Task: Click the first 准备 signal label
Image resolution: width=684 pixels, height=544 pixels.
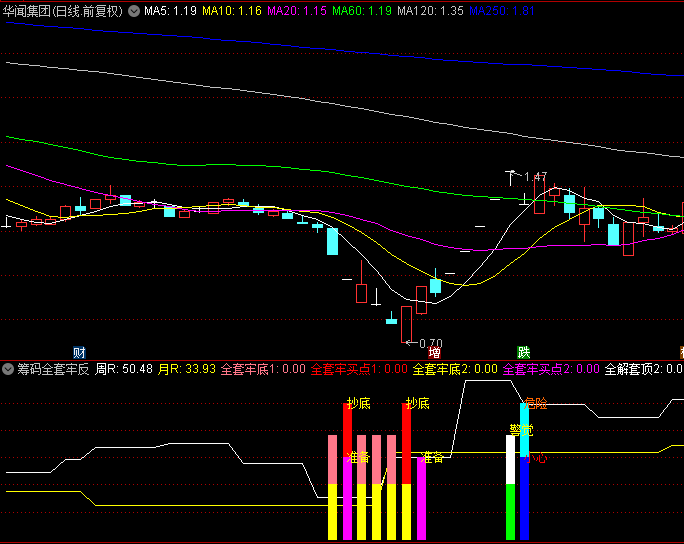Action: [x=359, y=458]
